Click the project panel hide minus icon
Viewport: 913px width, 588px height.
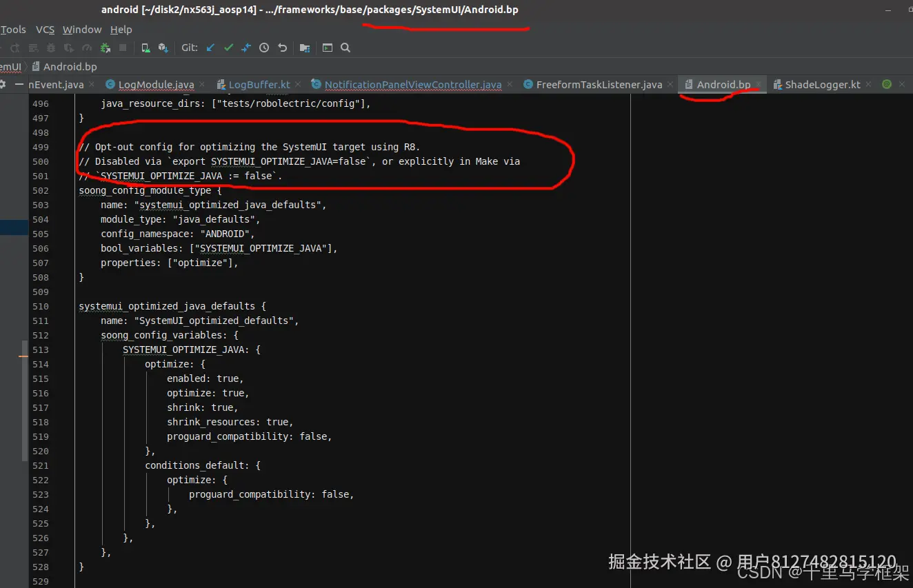[x=19, y=84]
